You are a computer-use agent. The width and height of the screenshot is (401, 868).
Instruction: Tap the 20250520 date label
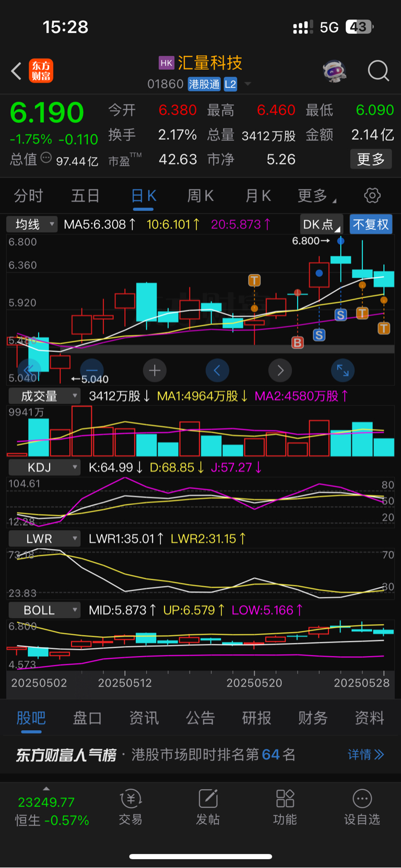coord(254,683)
